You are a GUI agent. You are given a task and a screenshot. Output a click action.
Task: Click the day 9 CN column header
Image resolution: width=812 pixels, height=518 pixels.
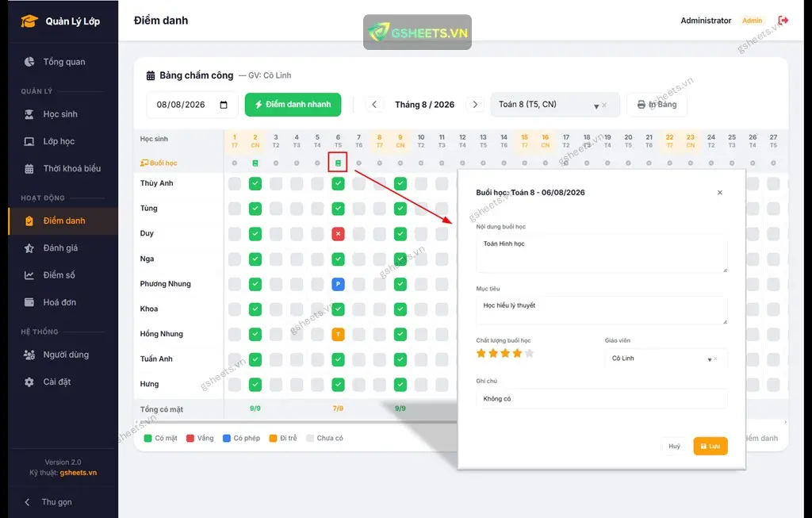(400, 141)
